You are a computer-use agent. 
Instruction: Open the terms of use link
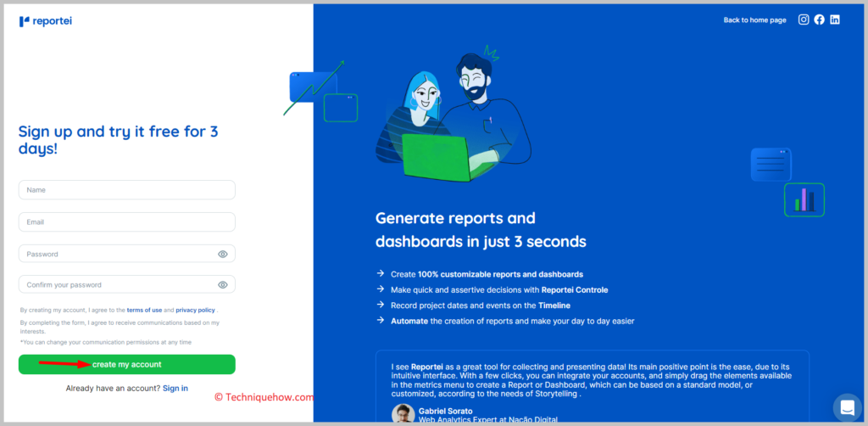click(x=144, y=311)
